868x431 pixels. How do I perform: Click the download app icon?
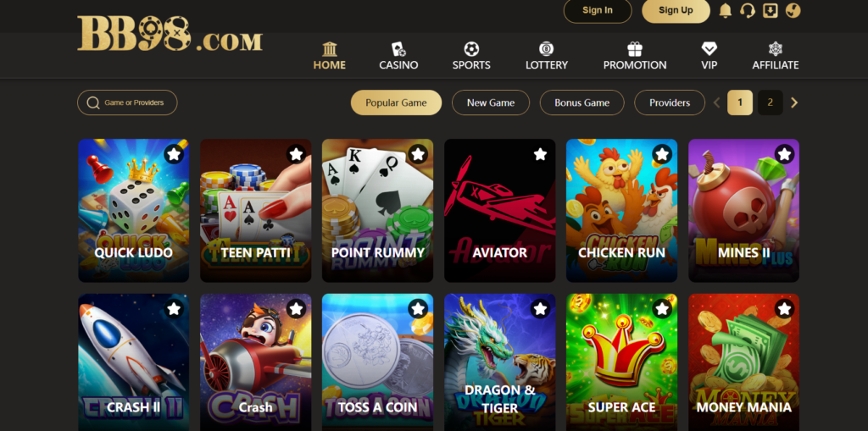coord(770,10)
